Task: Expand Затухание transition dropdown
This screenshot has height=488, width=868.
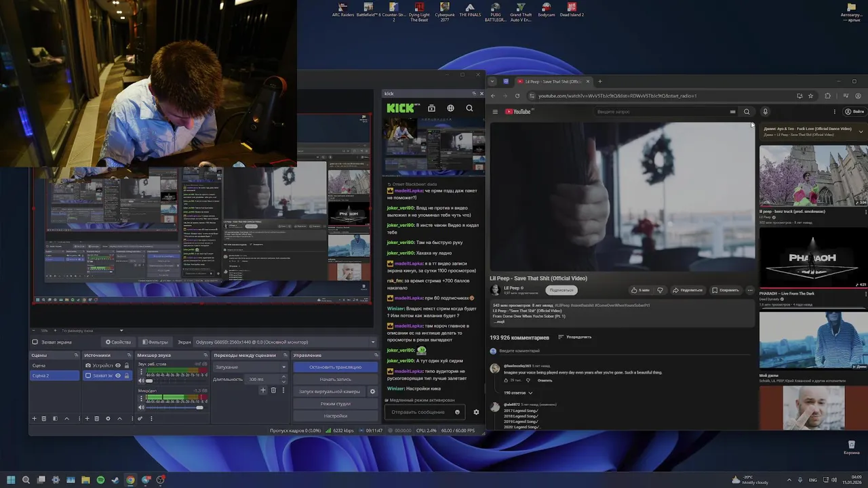Action: (250, 367)
